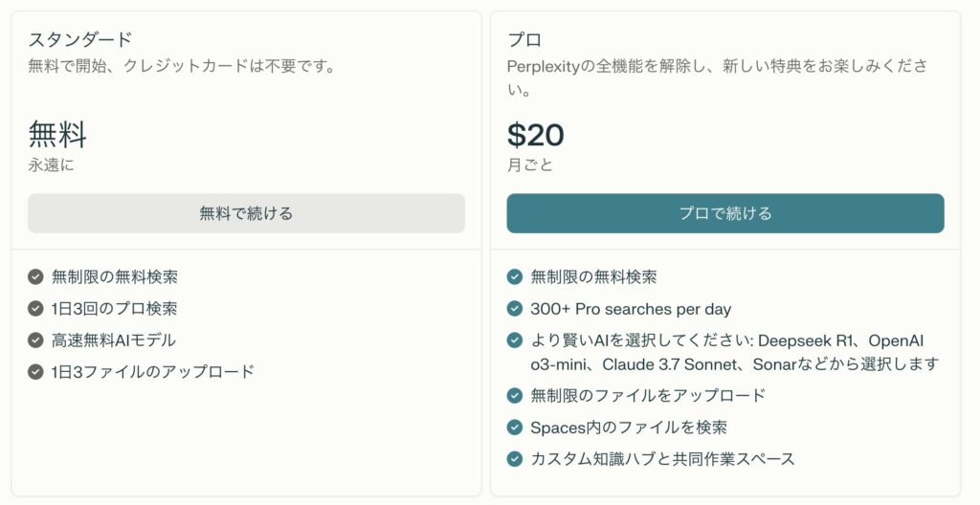Click the 1日3ファイルのアップロード feature text
The image size is (980, 505).
coord(153,371)
